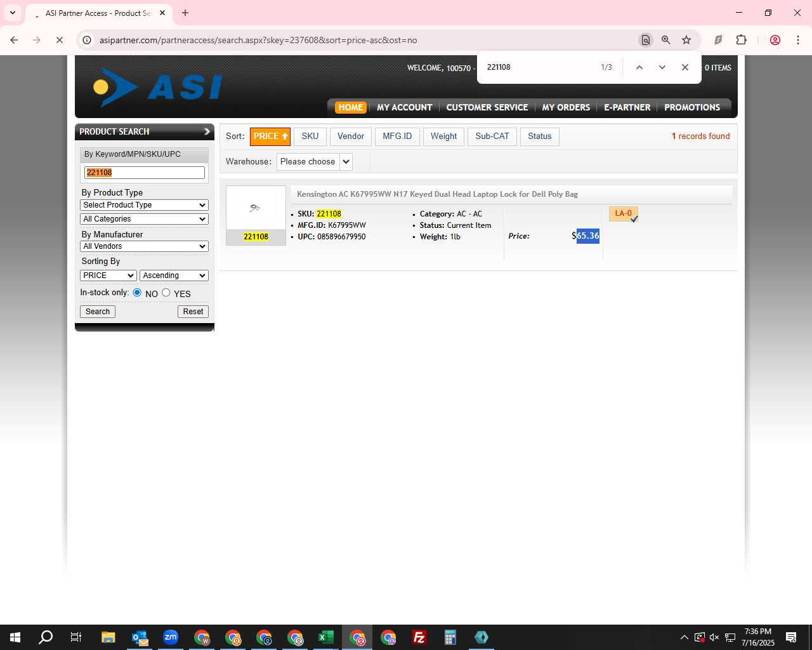Close the ASI Partner Access tab
Screen dimensions: 812x650
pyautogui.click(x=162, y=13)
